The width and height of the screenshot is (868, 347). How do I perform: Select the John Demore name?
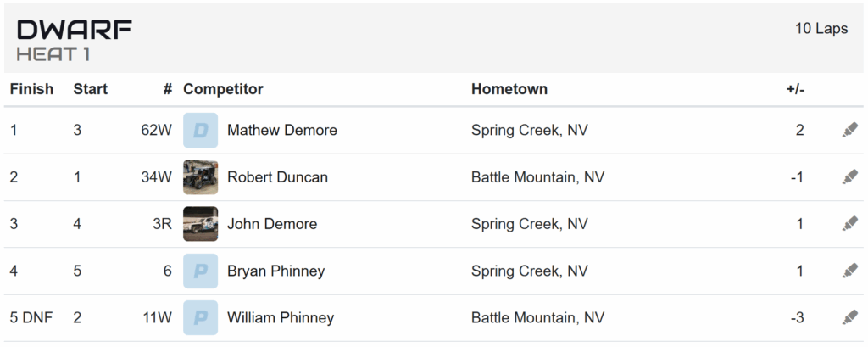tap(272, 224)
